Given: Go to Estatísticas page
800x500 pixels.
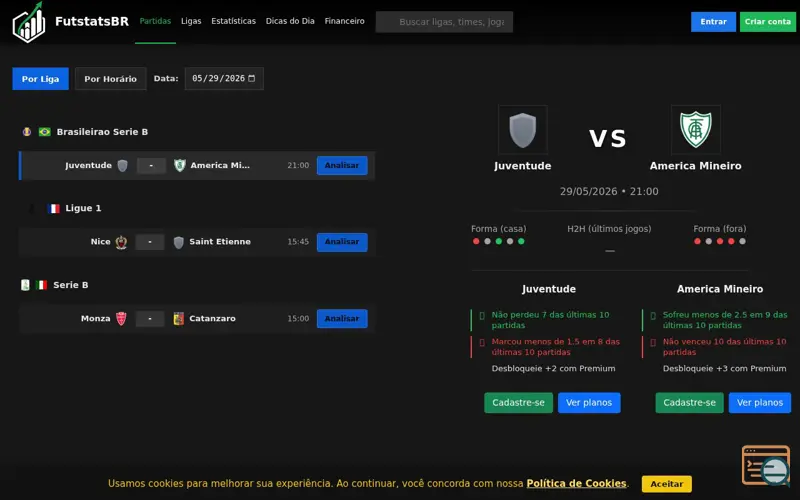Looking at the screenshot, I should (x=233, y=21).
